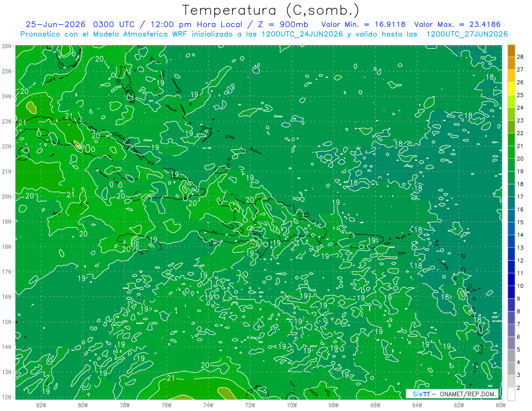The image size is (532, 411).
Task: Click the '64W' longitude axis label
Action: point(417,405)
